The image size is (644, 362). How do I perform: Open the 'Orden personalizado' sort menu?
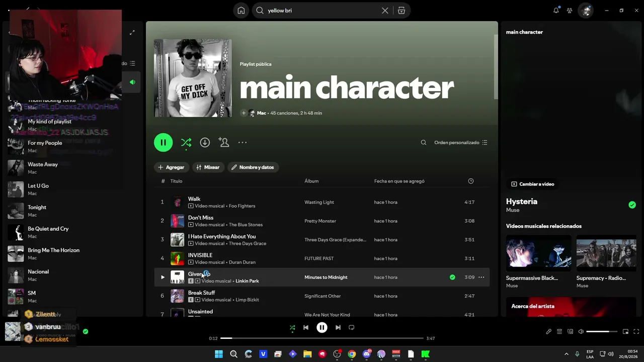click(461, 142)
